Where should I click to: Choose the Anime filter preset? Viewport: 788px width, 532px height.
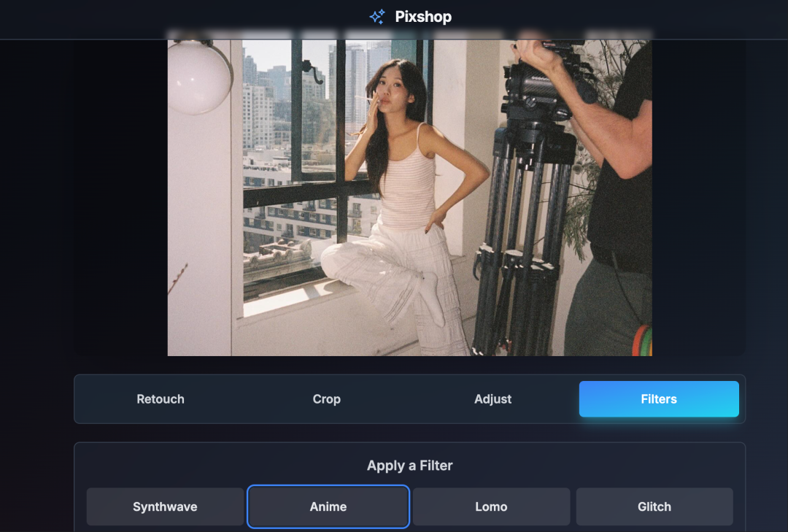(x=328, y=506)
